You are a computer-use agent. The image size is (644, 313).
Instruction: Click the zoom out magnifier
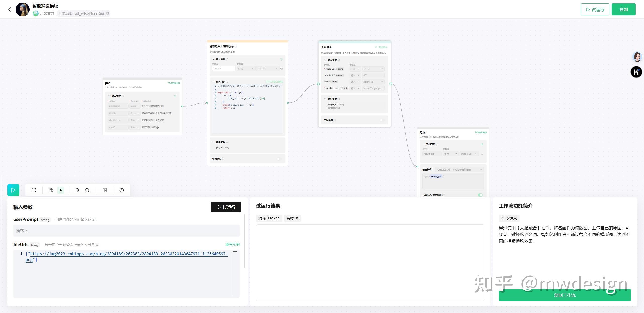(87, 190)
